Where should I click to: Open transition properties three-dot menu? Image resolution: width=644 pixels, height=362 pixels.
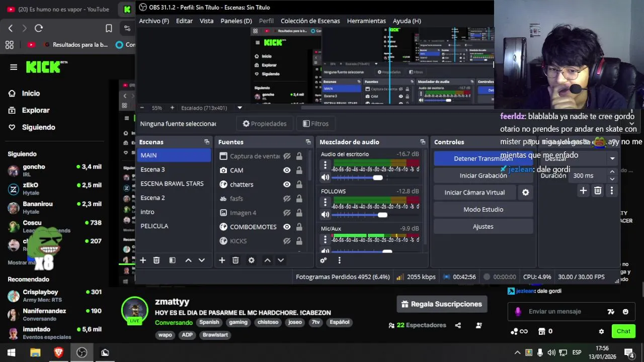(x=612, y=191)
